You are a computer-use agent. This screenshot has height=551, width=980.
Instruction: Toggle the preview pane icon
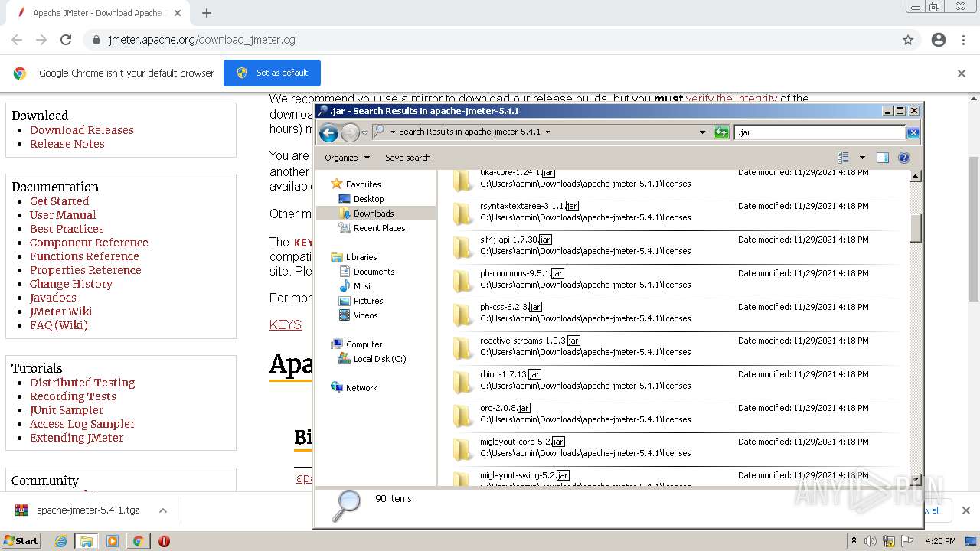883,158
